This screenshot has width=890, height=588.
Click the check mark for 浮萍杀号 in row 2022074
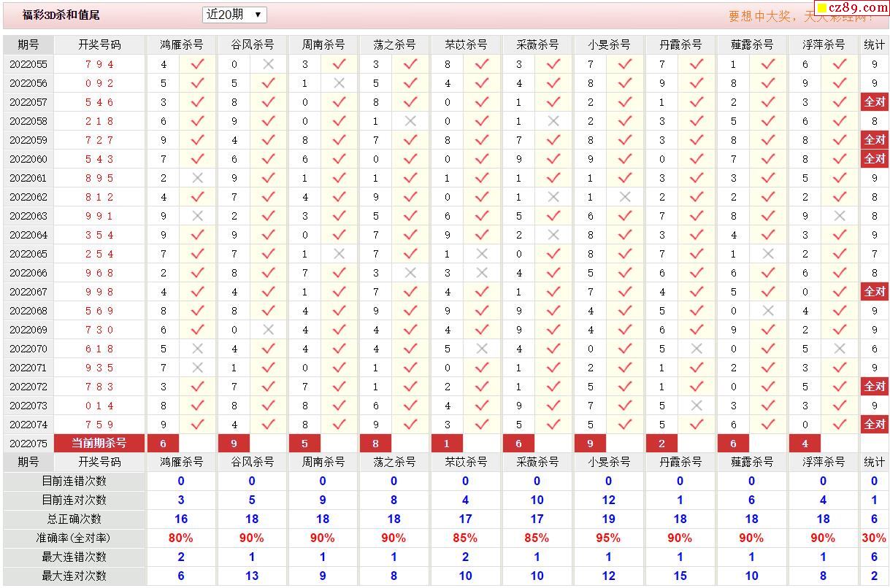840,425
